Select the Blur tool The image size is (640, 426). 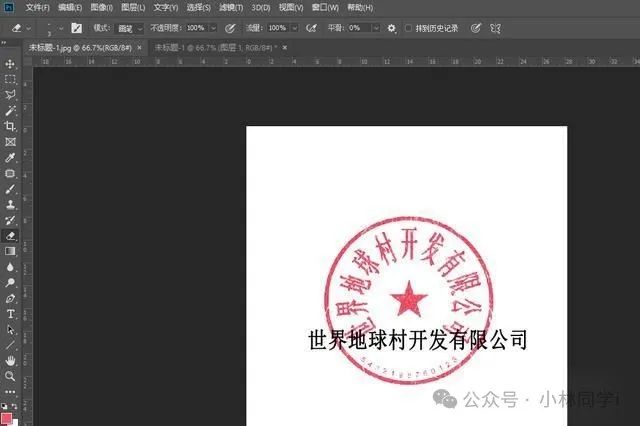(x=10, y=267)
